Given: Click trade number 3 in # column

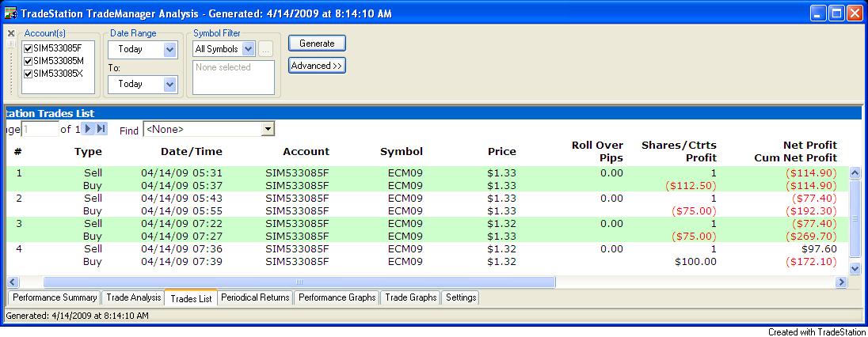Looking at the screenshot, I should (19, 224).
